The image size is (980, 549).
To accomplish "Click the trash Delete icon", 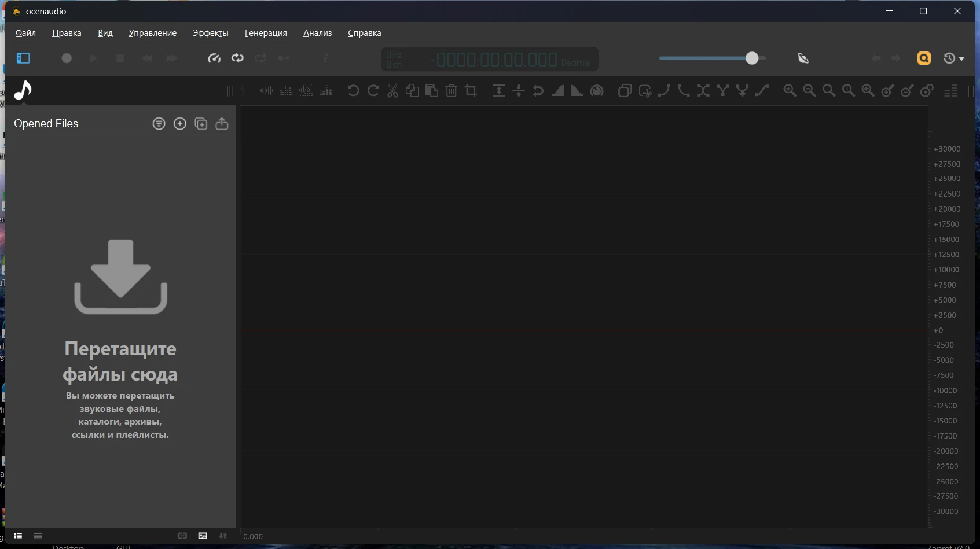I will (x=452, y=91).
